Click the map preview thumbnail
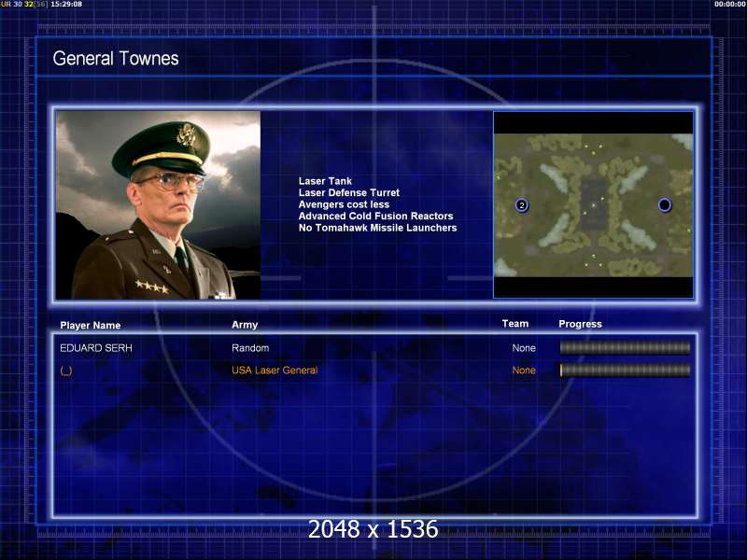This screenshot has height=560, width=747. point(593,204)
